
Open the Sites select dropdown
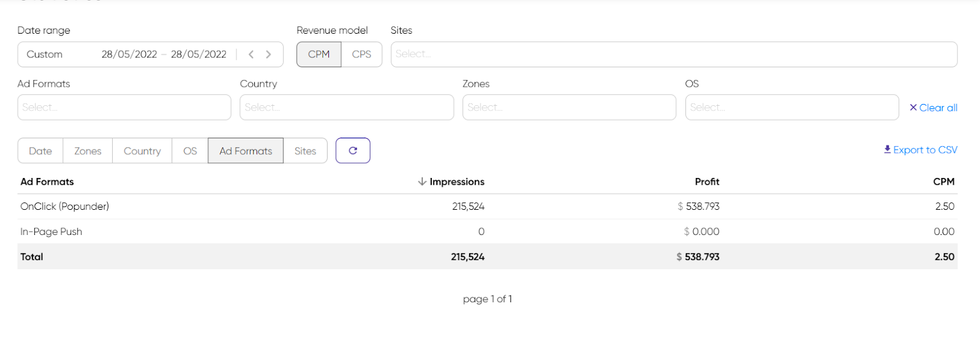pyautogui.click(x=674, y=54)
